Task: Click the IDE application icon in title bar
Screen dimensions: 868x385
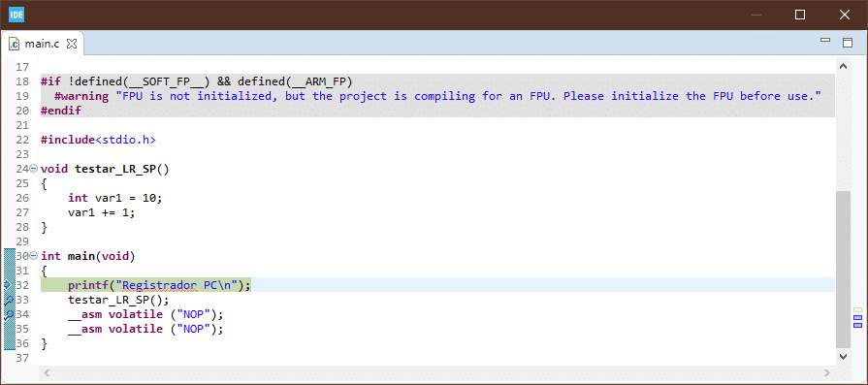Action: coord(16,15)
